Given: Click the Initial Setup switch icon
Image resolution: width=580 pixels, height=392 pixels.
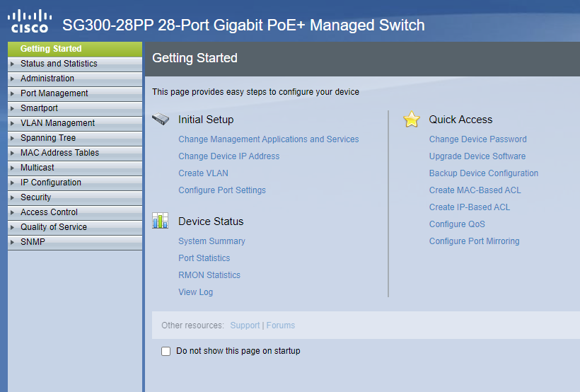Looking at the screenshot, I should pyautogui.click(x=161, y=120).
